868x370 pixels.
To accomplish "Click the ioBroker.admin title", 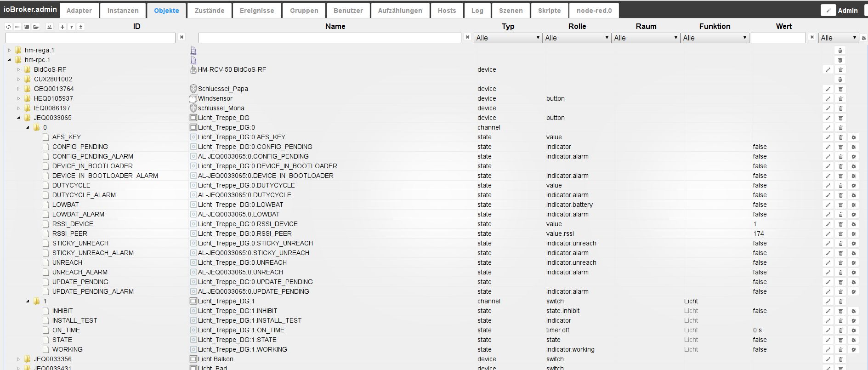I will (x=30, y=9).
